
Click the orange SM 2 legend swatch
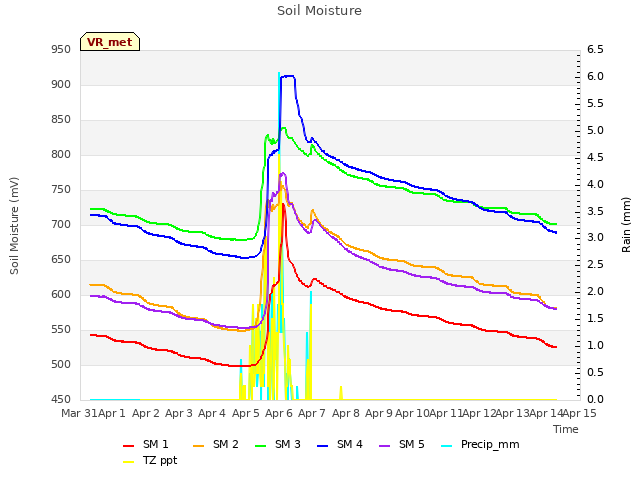click(x=199, y=446)
